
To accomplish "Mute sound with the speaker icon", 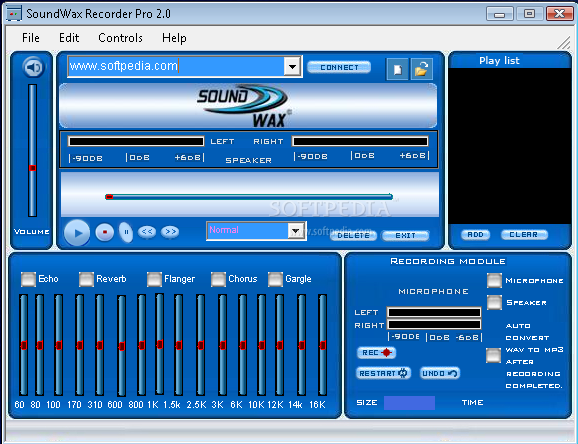I will click(x=34, y=67).
